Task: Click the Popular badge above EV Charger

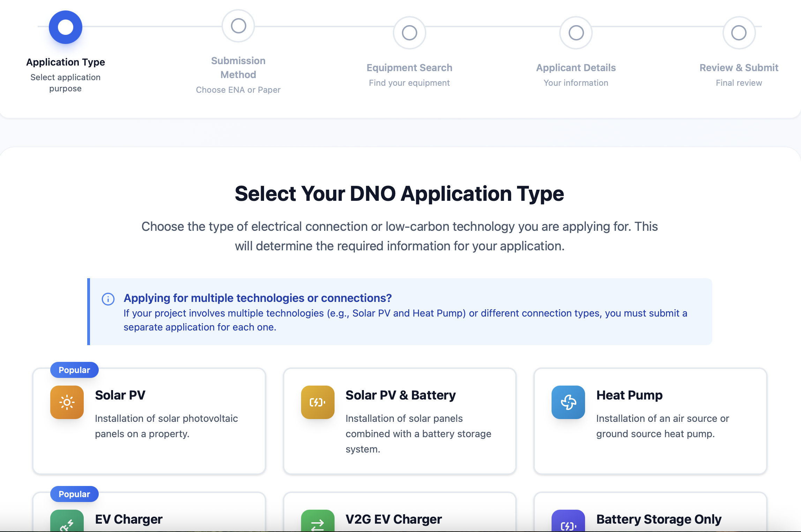Action: pos(74,494)
